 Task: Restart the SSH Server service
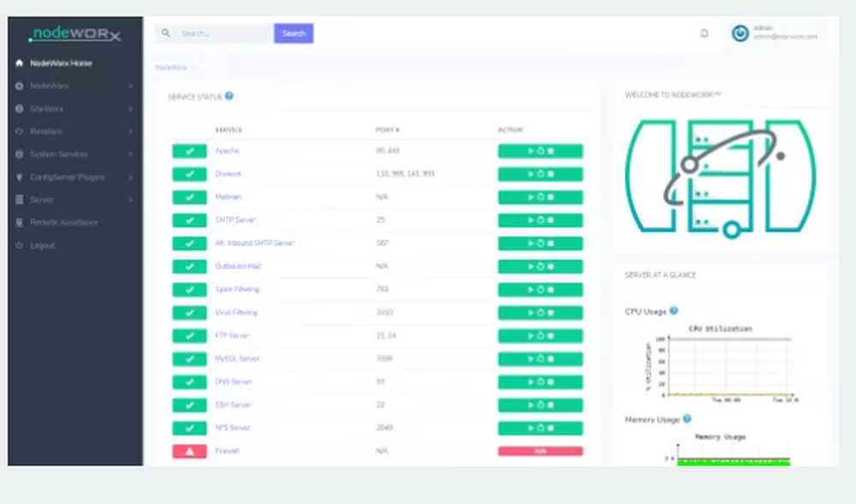[x=540, y=406]
